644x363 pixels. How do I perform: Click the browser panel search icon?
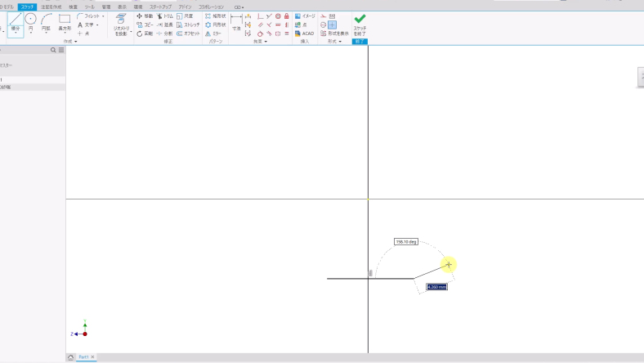tap(54, 50)
